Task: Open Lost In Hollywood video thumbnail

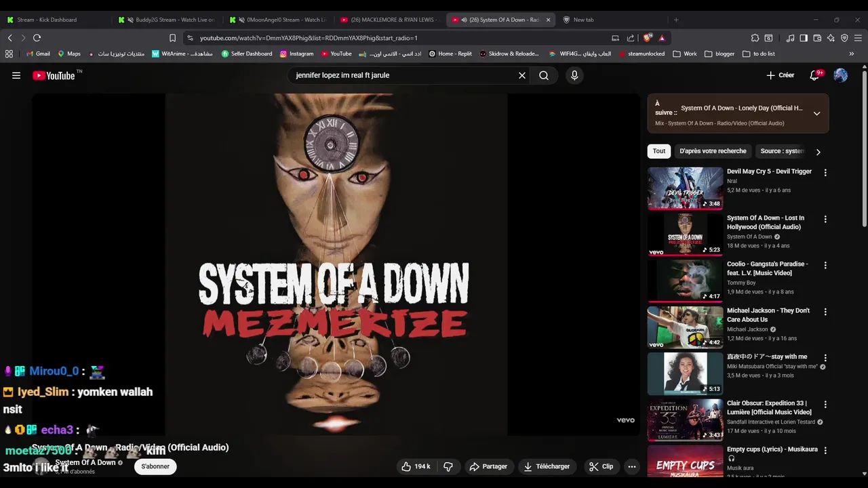Action: (x=685, y=235)
